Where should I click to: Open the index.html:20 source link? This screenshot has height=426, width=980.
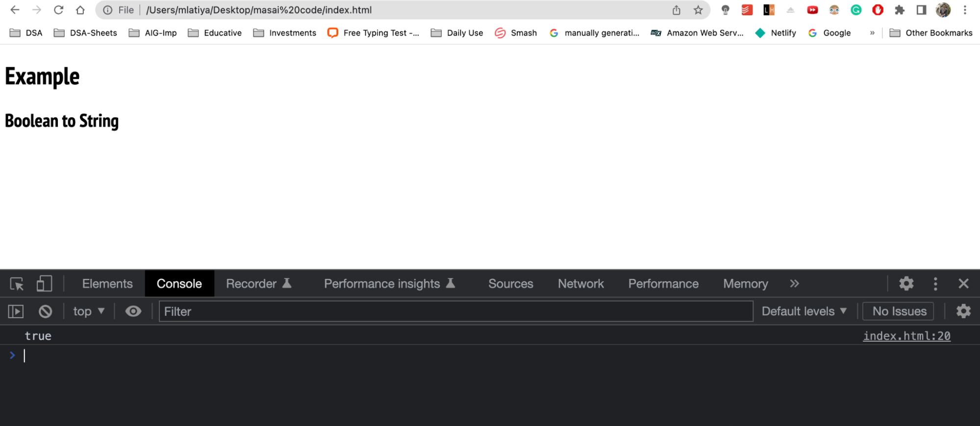point(906,336)
